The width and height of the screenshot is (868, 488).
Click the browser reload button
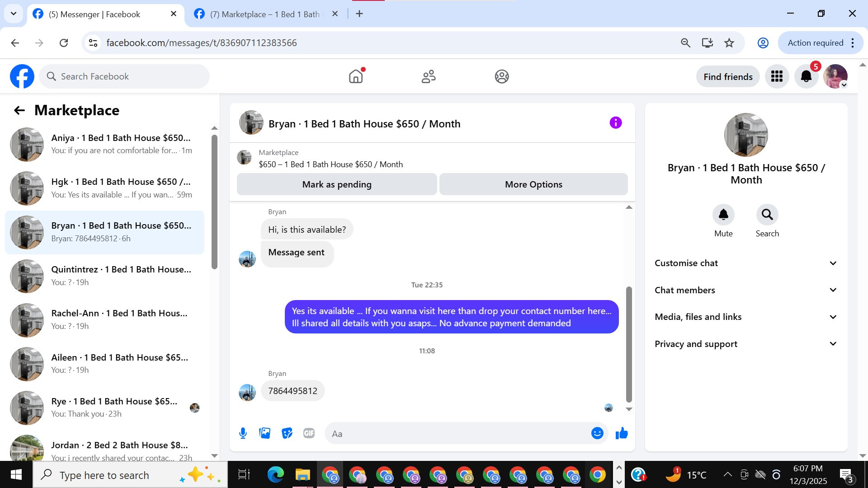point(64,43)
